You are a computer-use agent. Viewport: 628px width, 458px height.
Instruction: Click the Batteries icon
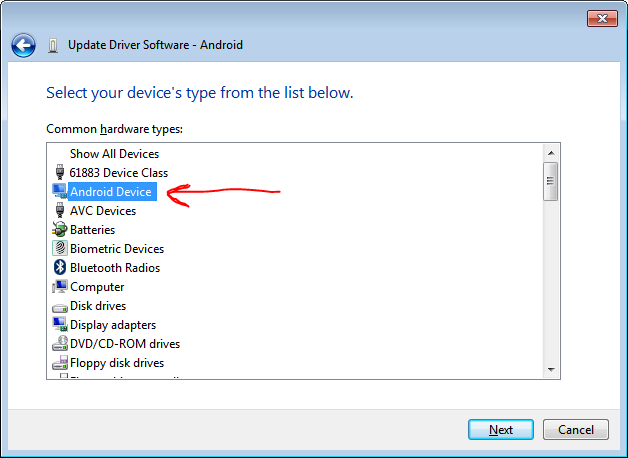coord(59,230)
